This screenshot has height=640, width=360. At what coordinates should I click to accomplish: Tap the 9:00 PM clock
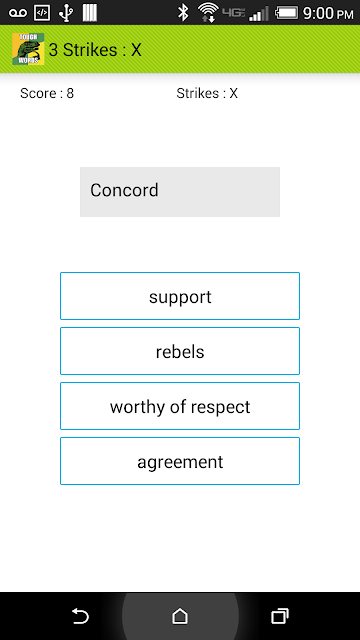[328, 13]
